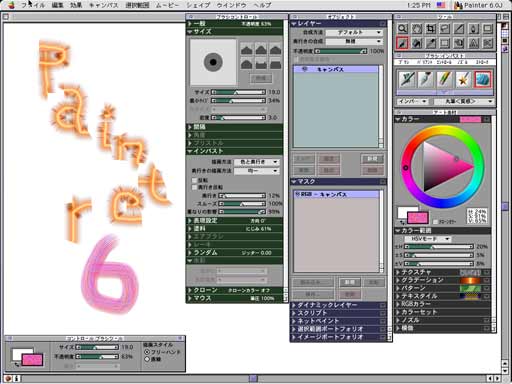Select the Lasso selection tool

pyautogui.click(x=445, y=29)
